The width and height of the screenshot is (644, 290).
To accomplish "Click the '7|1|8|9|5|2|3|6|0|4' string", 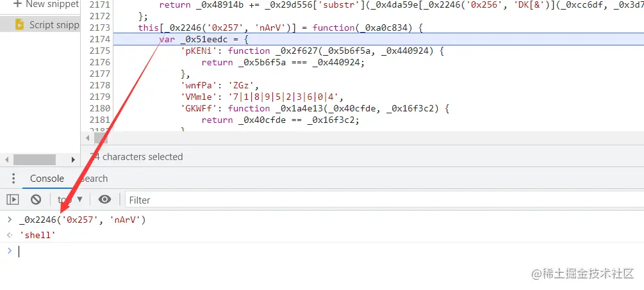I will click(286, 97).
